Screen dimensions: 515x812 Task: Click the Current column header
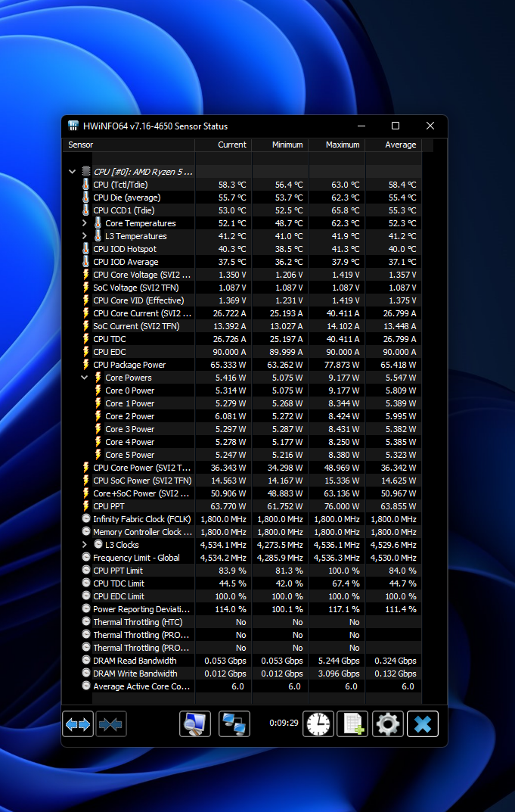click(223, 145)
